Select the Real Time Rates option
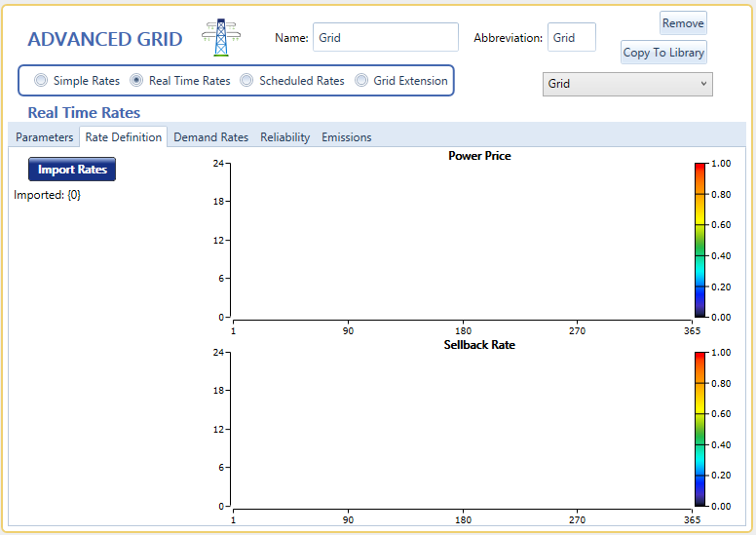Viewport: 756px width, 535px height. (x=136, y=81)
